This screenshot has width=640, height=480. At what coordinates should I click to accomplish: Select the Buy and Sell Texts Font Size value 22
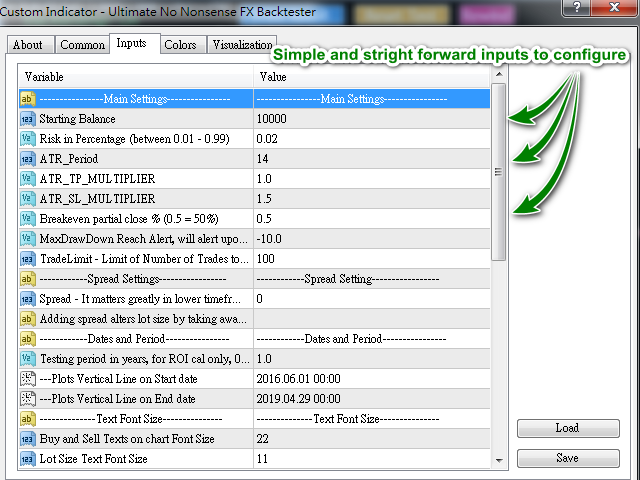pyautogui.click(x=371, y=439)
